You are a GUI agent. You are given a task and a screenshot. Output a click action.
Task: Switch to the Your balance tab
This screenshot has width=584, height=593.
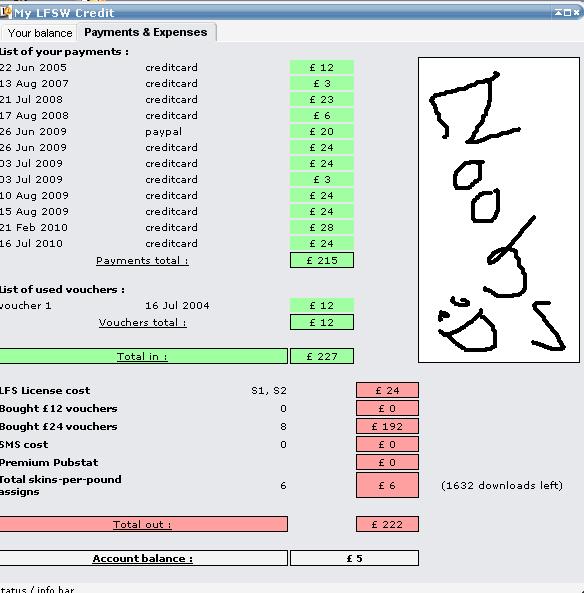(x=39, y=33)
